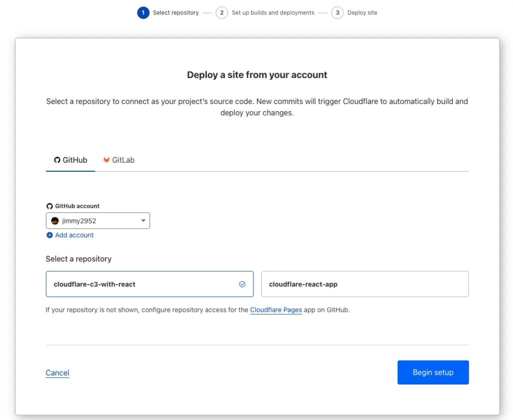The height and width of the screenshot is (420, 513).
Task: Click the step 3 Deploy site circle
Action: (338, 13)
